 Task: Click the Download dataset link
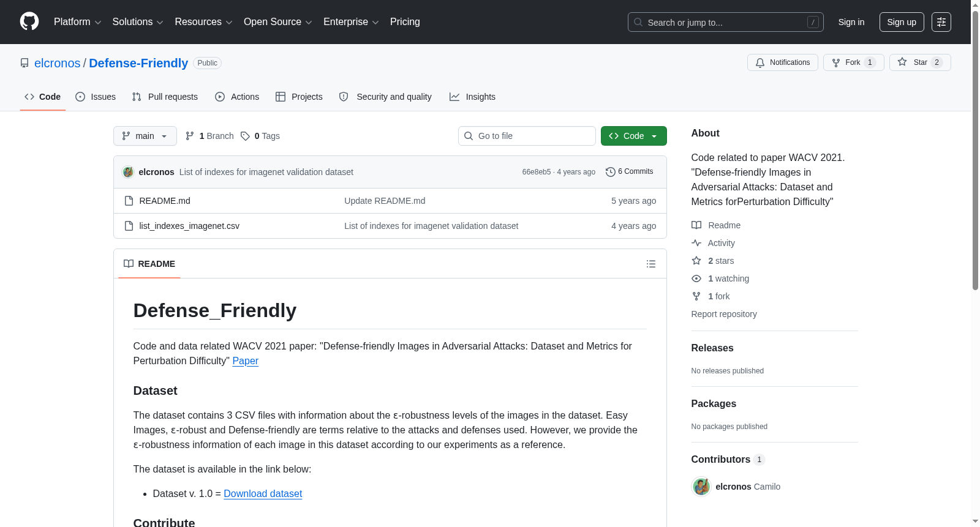(263, 494)
